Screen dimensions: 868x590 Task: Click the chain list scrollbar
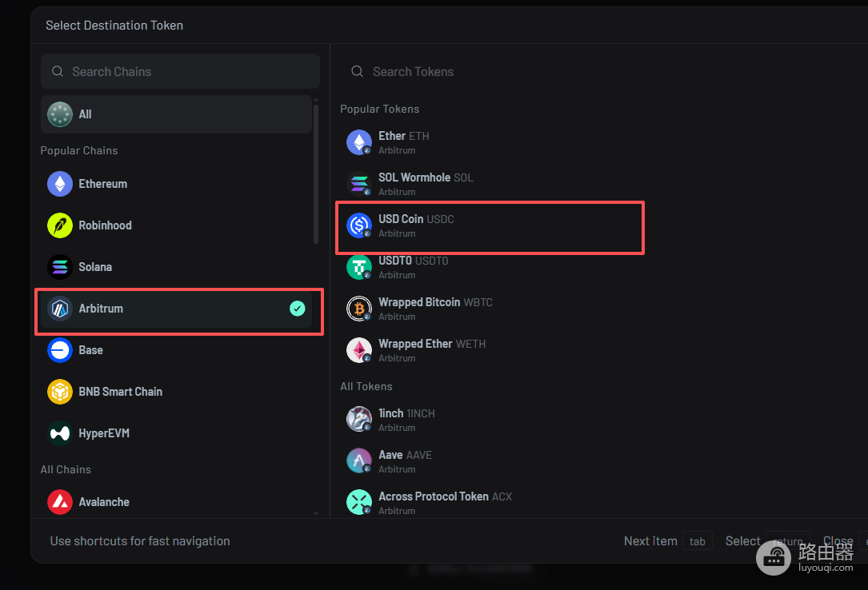tap(315, 173)
